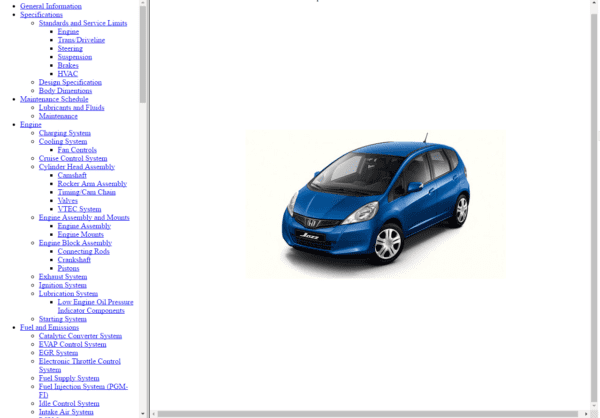This screenshot has height=418, width=600.
Task: Open the Connecting Rods link
Action: (x=83, y=251)
